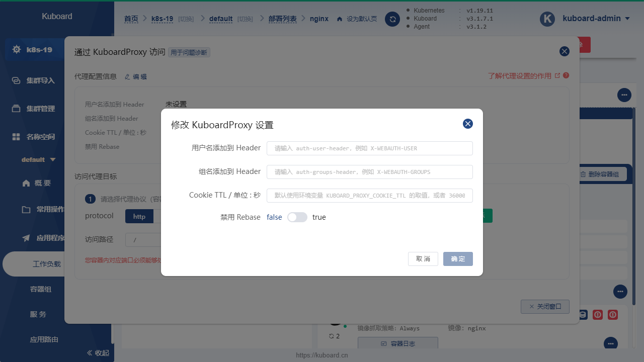Confirm with the 确定 button

click(x=458, y=258)
